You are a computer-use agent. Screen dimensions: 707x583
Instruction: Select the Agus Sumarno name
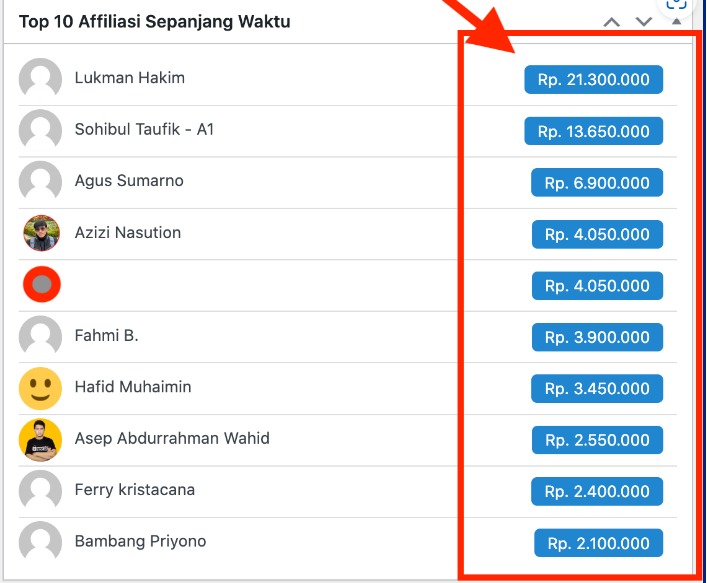point(129,181)
